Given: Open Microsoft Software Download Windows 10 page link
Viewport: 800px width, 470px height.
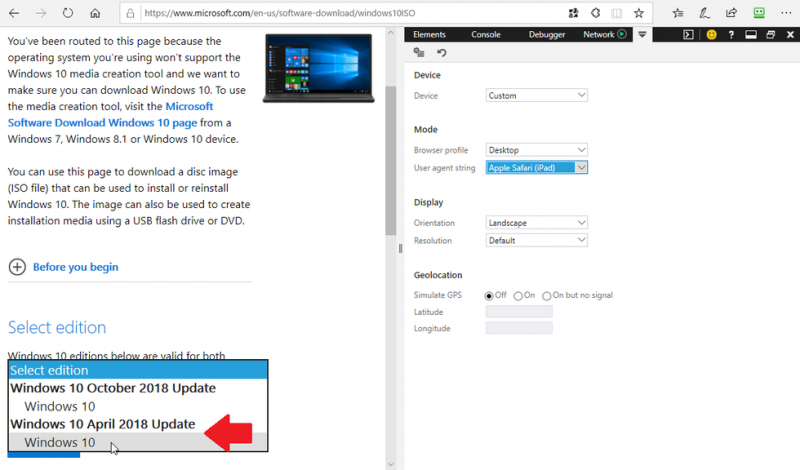Looking at the screenshot, I should 103,122.
